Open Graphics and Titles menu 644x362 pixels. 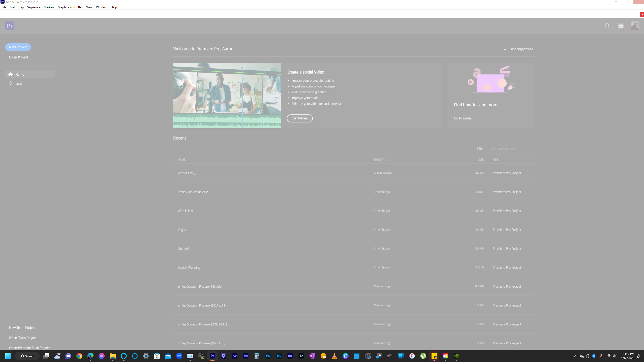tap(70, 7)
